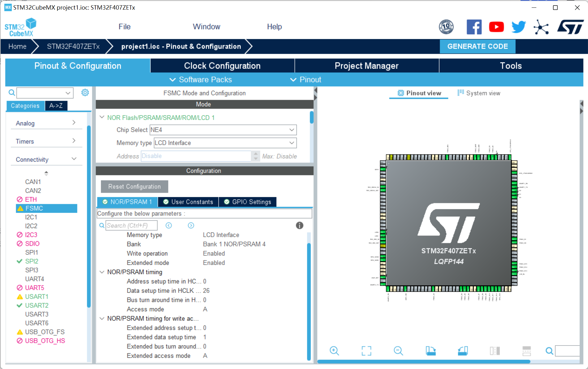The height and width of the screenshot is (369, 588).
Task: Open the Window menu
Action: tap(206, 27)
